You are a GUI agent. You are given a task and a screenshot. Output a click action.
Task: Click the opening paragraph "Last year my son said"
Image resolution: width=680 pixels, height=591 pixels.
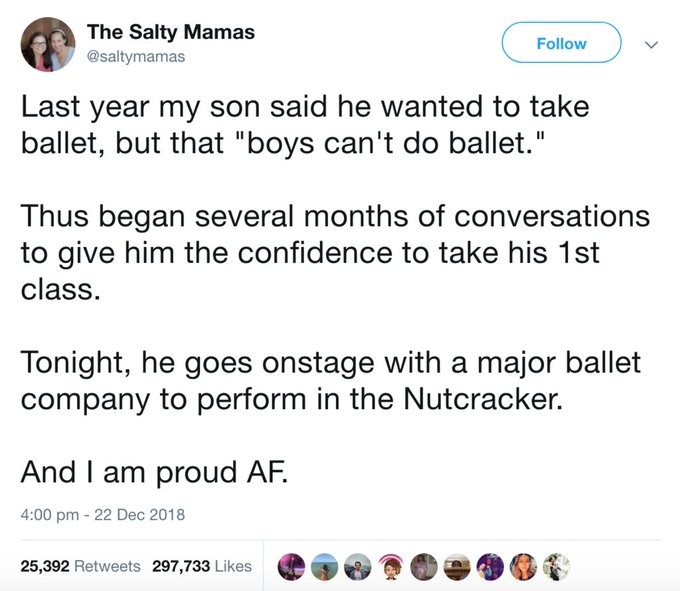tap(305, 125)
